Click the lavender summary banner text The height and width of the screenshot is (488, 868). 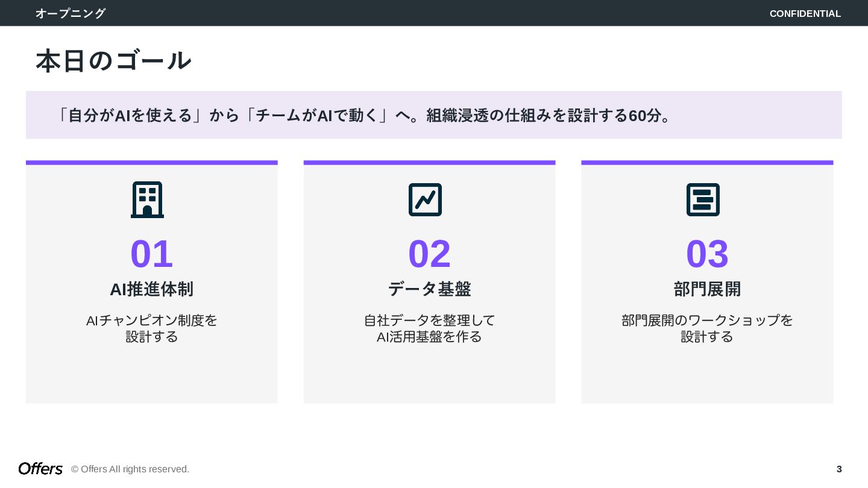[363, 115]
